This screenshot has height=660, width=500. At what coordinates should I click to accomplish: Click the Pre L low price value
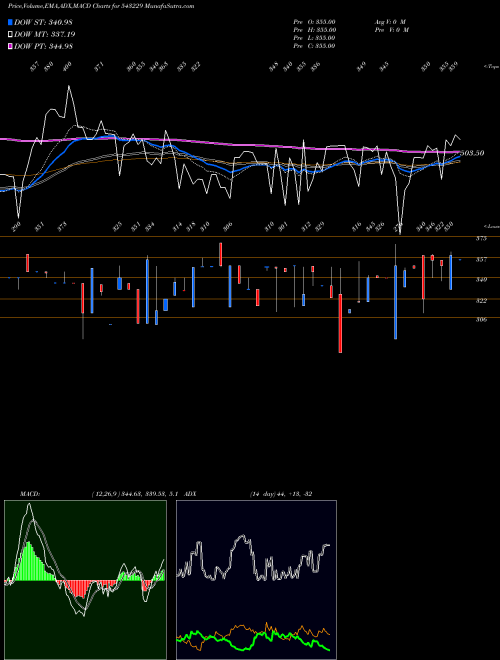tap(325, 38)
